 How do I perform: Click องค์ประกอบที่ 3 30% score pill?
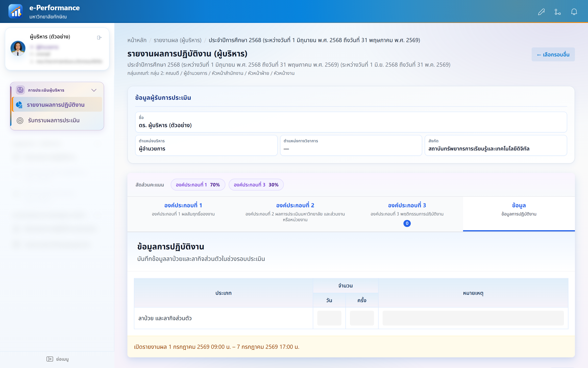click(x=256, y=185)
